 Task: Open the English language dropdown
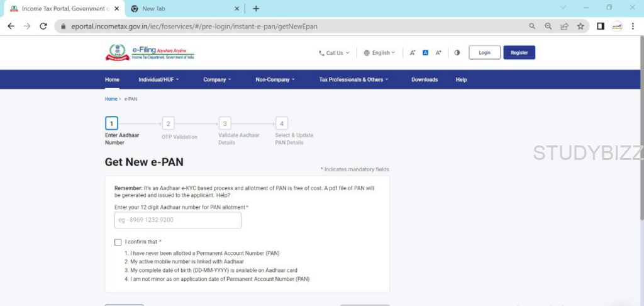pyautogui.click(x=379, y=53)
